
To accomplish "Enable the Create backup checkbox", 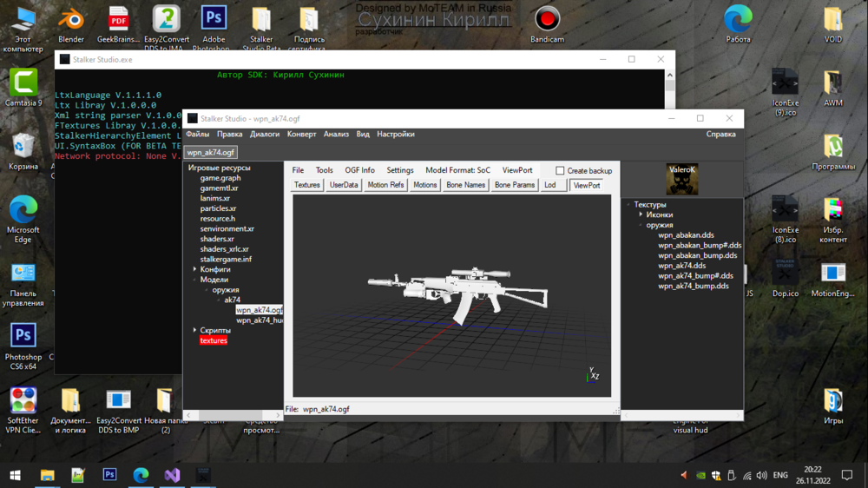I will [560, 171].
